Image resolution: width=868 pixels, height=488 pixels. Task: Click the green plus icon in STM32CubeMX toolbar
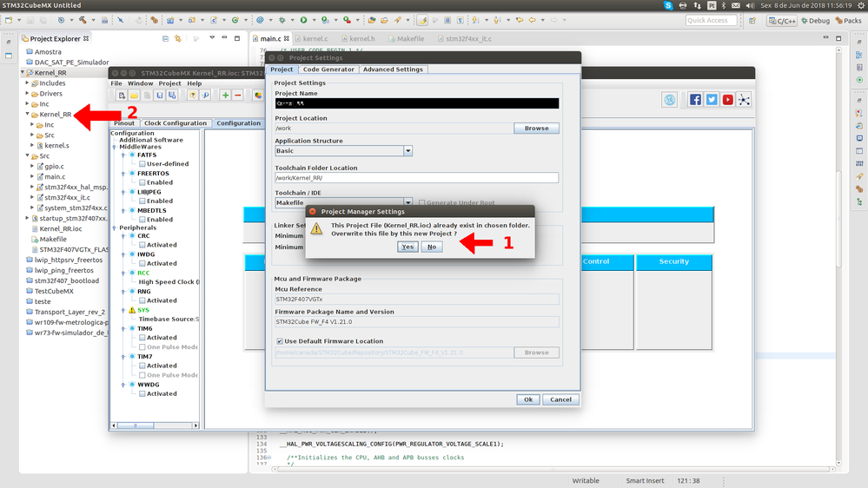point(225,96)
